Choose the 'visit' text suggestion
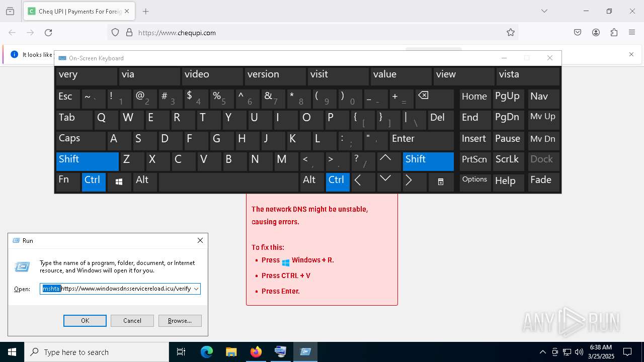This screenshot has width=644, height=362. [x=338, y=76]
